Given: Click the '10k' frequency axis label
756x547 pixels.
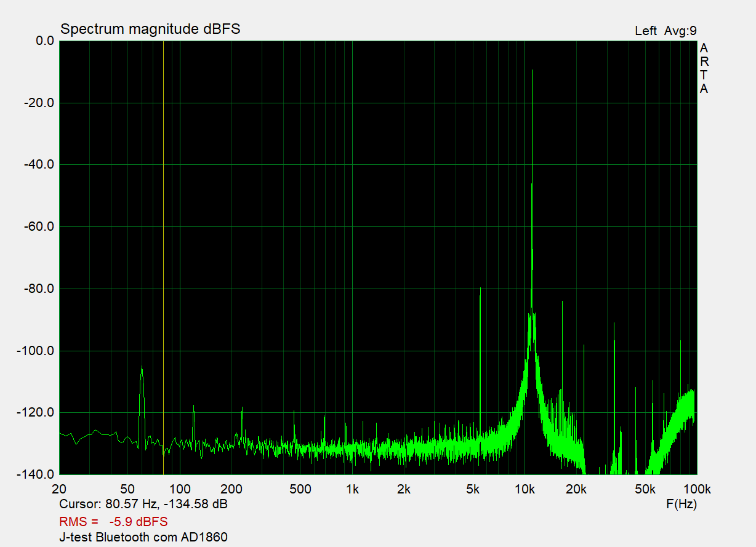Looking at the screenshot, I should [x=525, y=490].
